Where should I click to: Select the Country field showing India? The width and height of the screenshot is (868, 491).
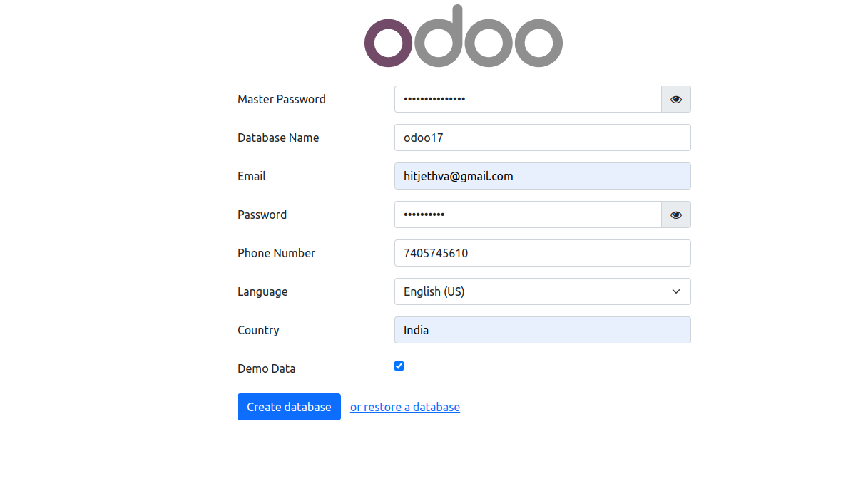click(542, 330)
